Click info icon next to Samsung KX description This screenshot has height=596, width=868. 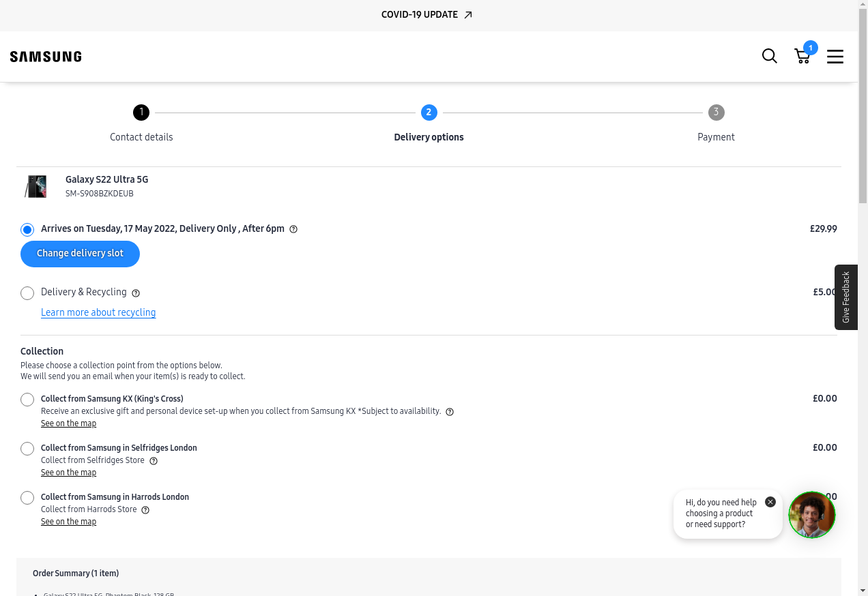[450, 412]
